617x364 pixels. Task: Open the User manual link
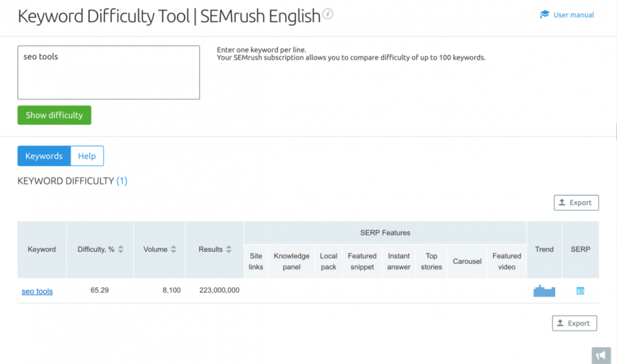click(x=574, y=15)
